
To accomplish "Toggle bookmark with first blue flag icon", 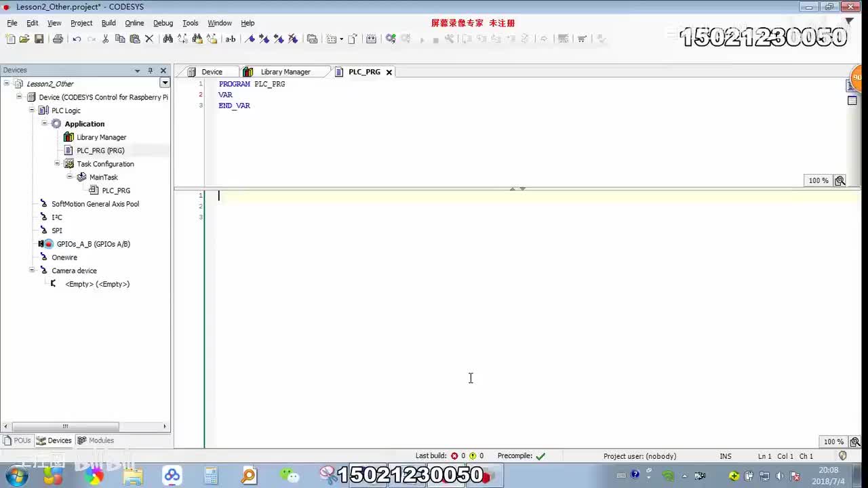I will pos(250,39).
